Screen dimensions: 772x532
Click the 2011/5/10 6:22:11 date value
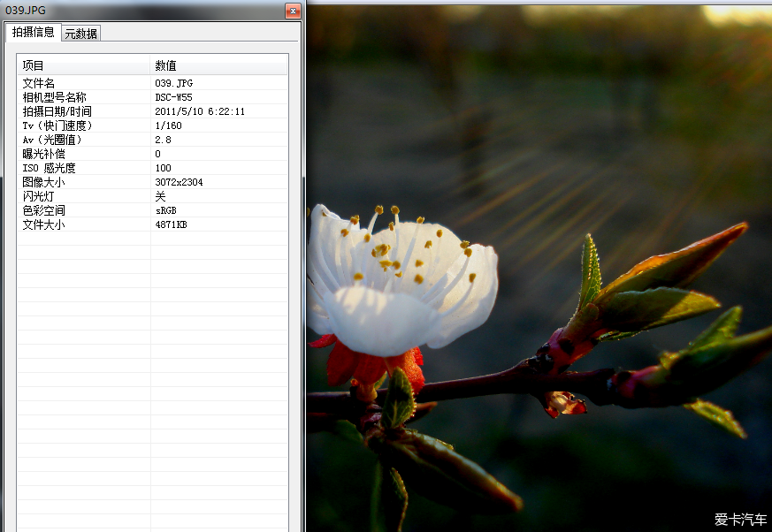199,111
